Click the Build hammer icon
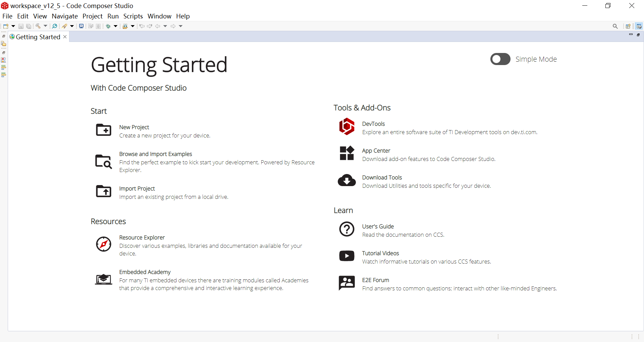Viewport: 644px width, 342px height. [38, 26]
